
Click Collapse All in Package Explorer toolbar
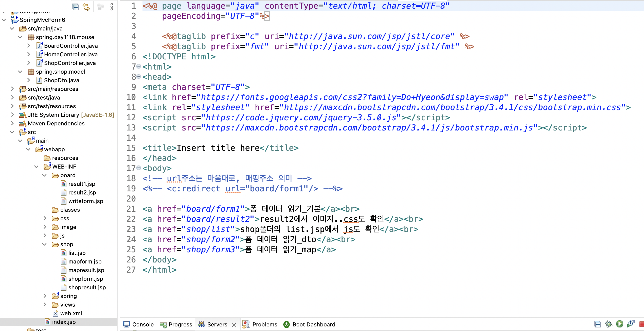point(75,7)
